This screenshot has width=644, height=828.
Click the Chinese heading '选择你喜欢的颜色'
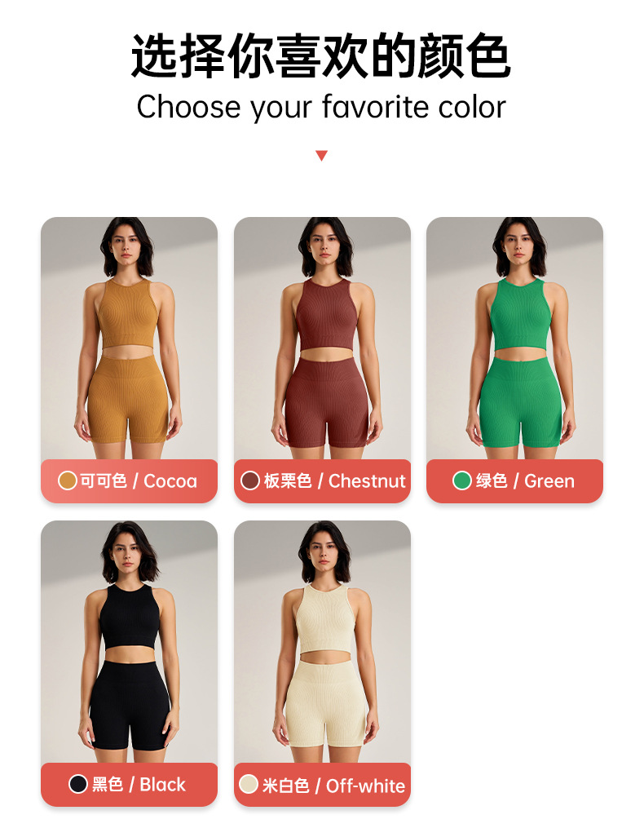pyautogui.click(x=321, y=56)
